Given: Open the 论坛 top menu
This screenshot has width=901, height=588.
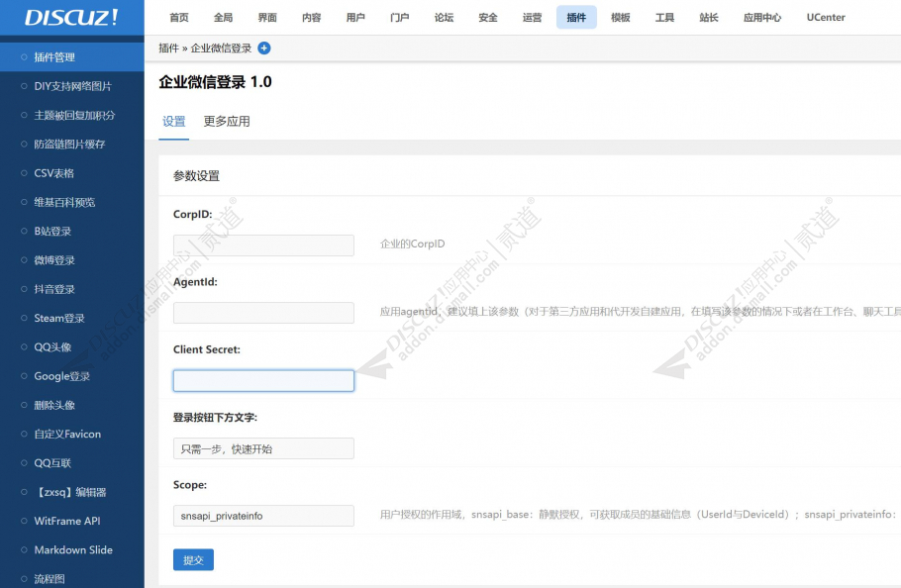Looking at the screenshot, I should coord(445,17).
